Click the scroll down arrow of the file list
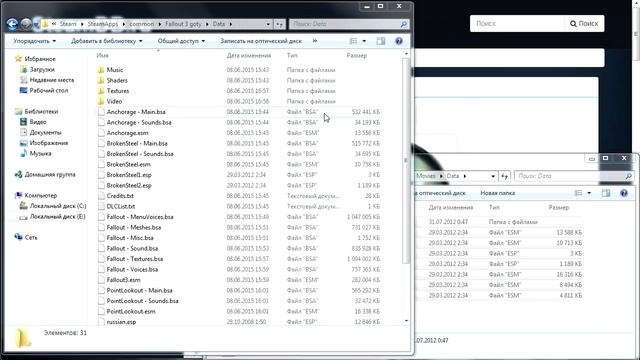This screenshot has width=640, height=360. pyautogui.click(x=406, y=321)
